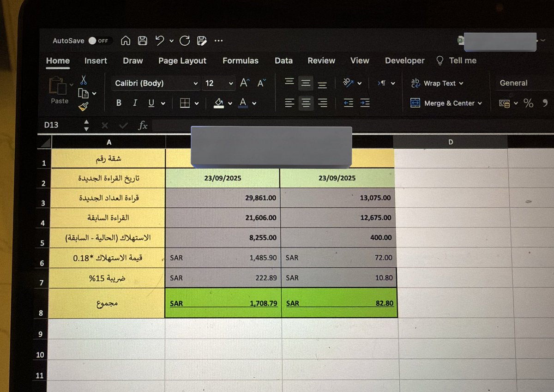The height and width of the screenshot is (392, 554).
Task: Set Bottom Align vertical alignment
Action: point(323,84)
